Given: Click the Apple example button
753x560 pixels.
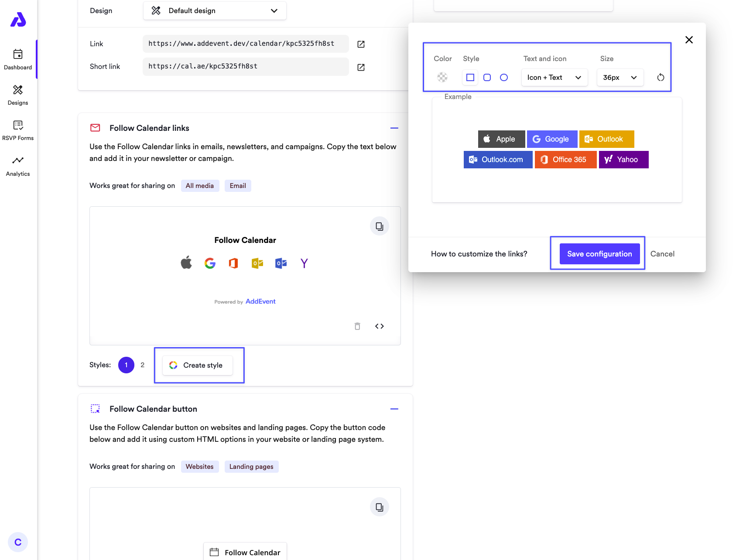Looking at the screenshot, I should click(501, 139).
